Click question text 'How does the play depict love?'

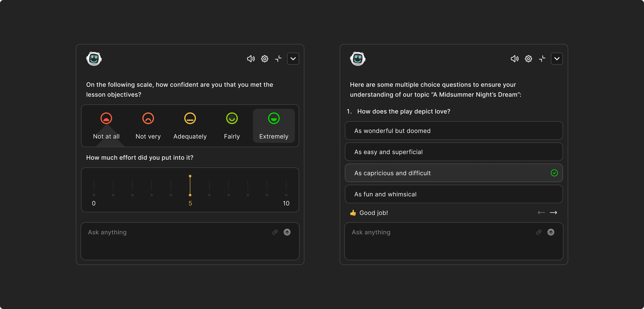[x=404, y=112]
